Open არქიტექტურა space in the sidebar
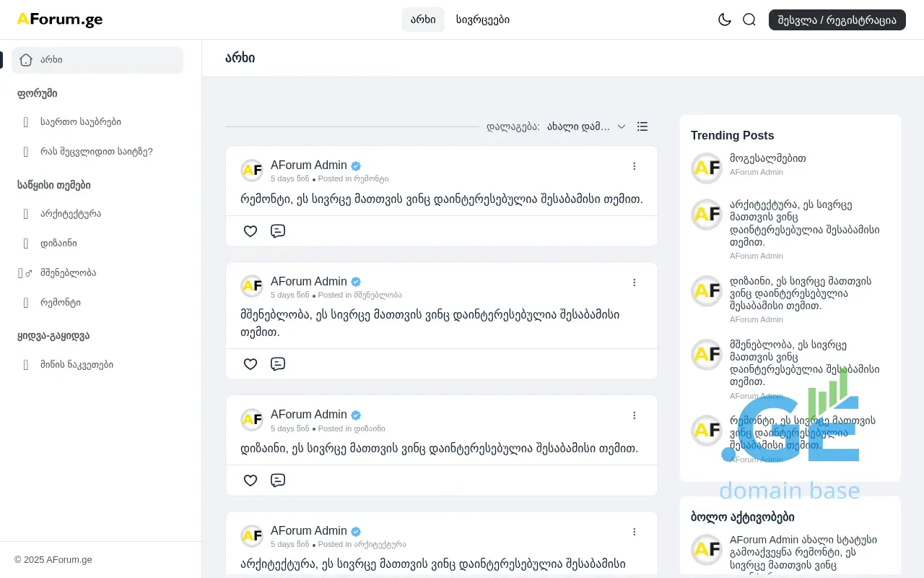Viewport: 924px width, 578px height. tap(71, 214)
